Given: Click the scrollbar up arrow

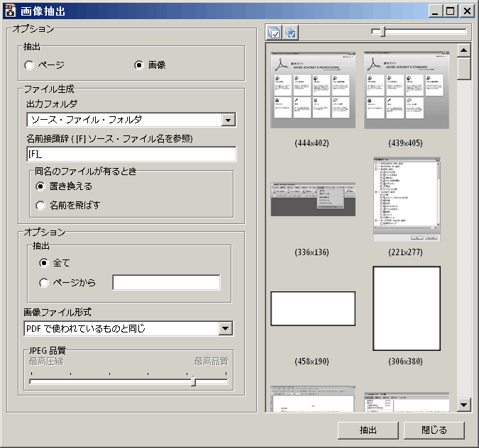Looking at the screenshot, I should tap(463, 50).
